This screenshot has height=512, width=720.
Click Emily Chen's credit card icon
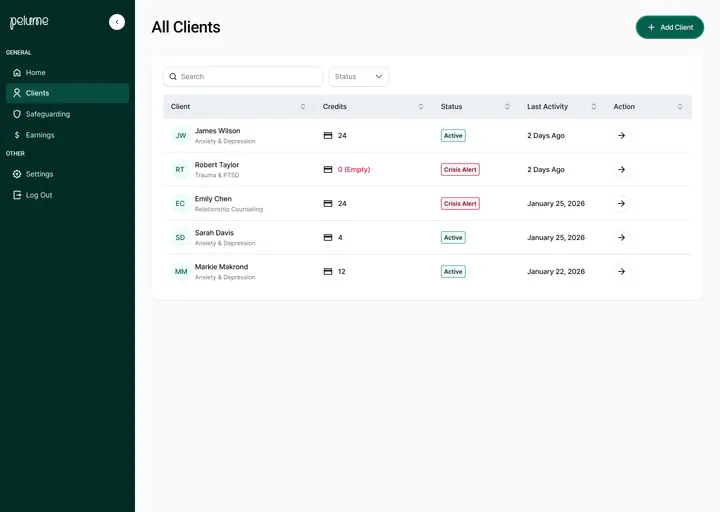(x=328, y=203)
